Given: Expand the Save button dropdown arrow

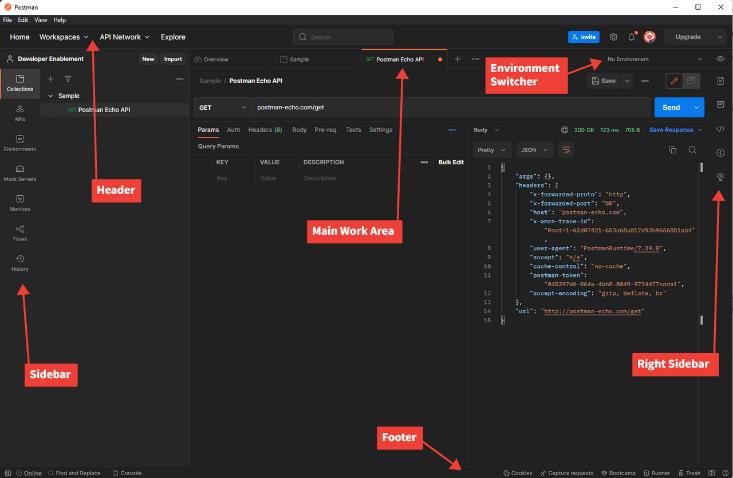Looking at the screenshot, I should 627,81.
